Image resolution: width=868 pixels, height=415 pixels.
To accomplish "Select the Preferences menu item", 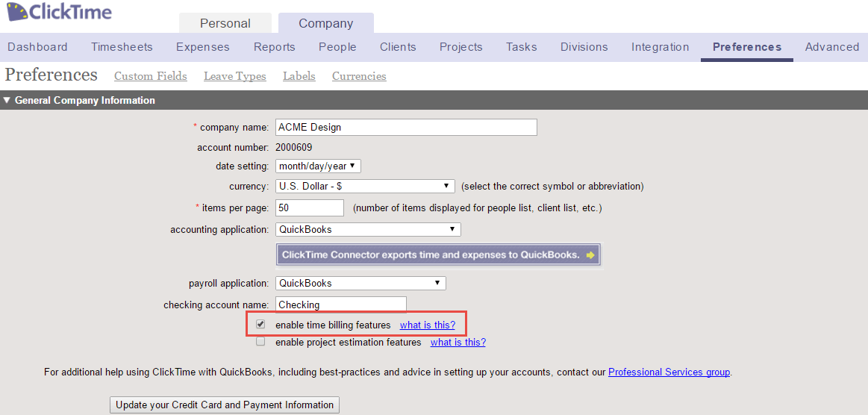I will click(x=747, y=47).
